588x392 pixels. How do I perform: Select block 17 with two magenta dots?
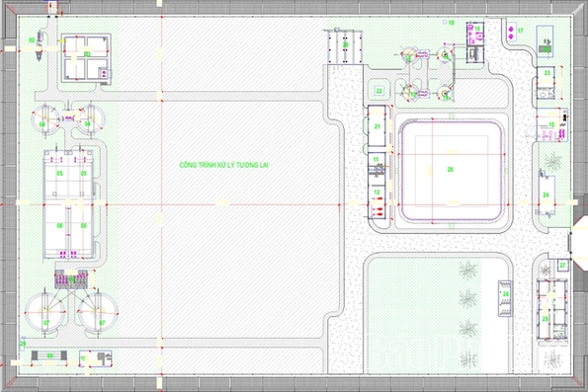point(511,32)
